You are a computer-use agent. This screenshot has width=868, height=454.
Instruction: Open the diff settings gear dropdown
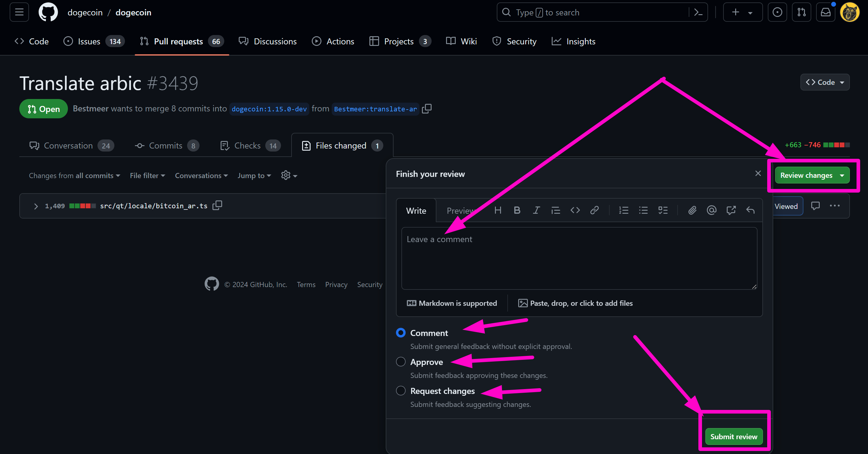tap(289, 175)
